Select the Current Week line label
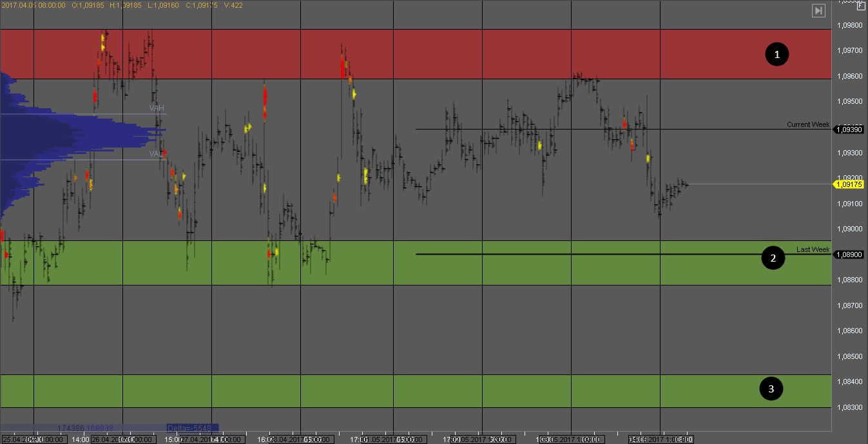868x444 pixels. tap(808, 124)
